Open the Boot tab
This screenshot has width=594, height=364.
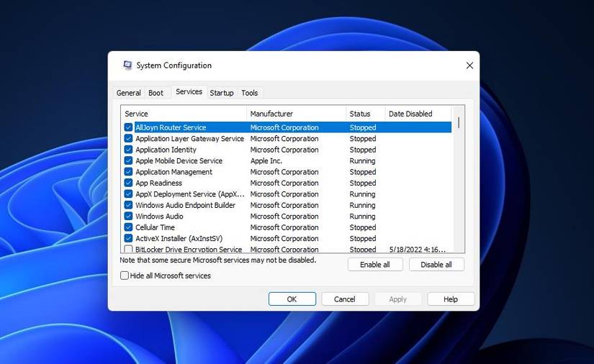pyautogui.click(x=156, y=93)
